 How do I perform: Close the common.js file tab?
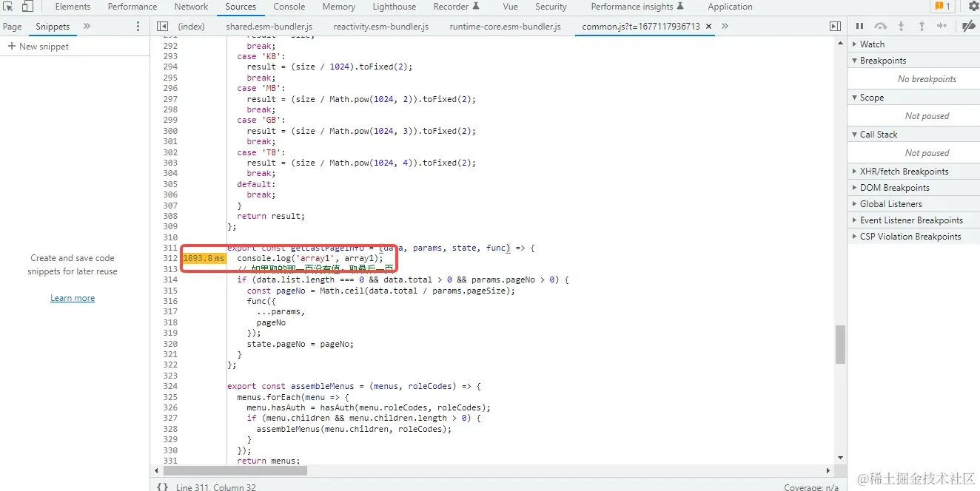[708, 26]
